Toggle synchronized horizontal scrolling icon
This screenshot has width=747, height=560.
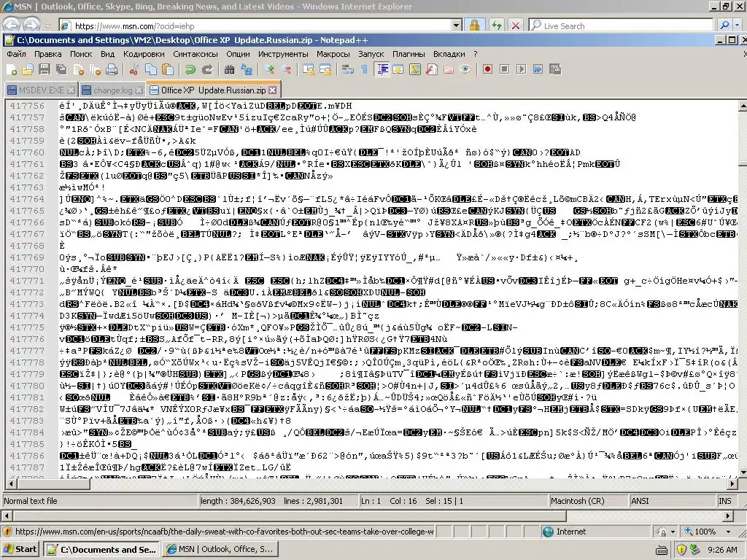325,69
